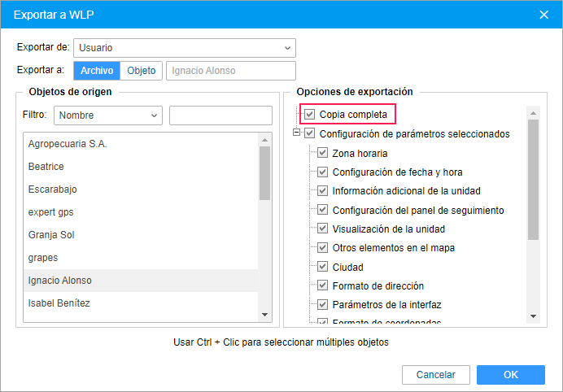Screen dimensions: 563x392
Task: Open the Exportar de dropdown
Action: (185, 47)
